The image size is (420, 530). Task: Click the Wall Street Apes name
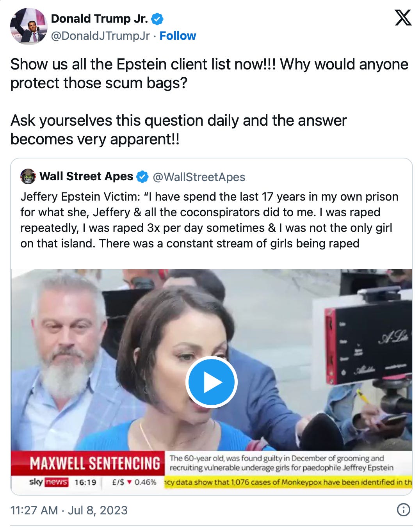[x=86, y=176]
